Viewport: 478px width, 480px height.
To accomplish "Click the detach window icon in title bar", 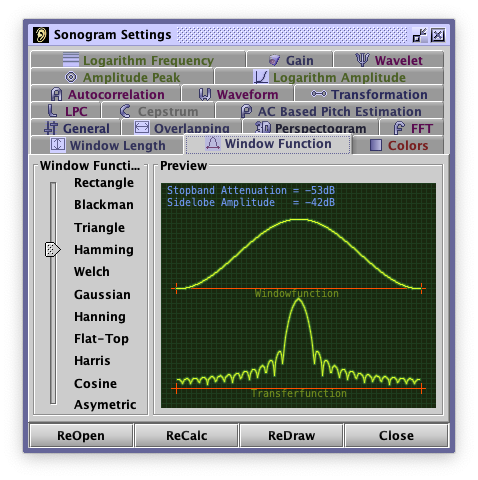I will tap(419, 35).
